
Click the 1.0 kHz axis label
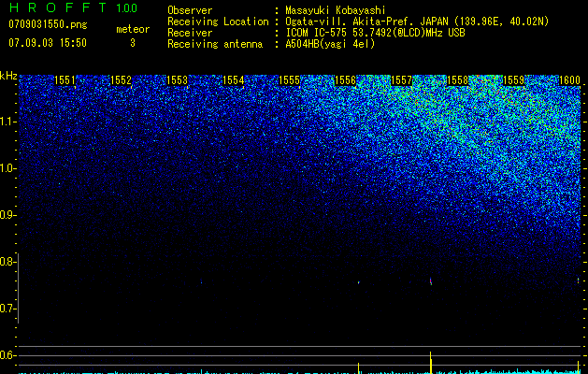click(7, 168)
